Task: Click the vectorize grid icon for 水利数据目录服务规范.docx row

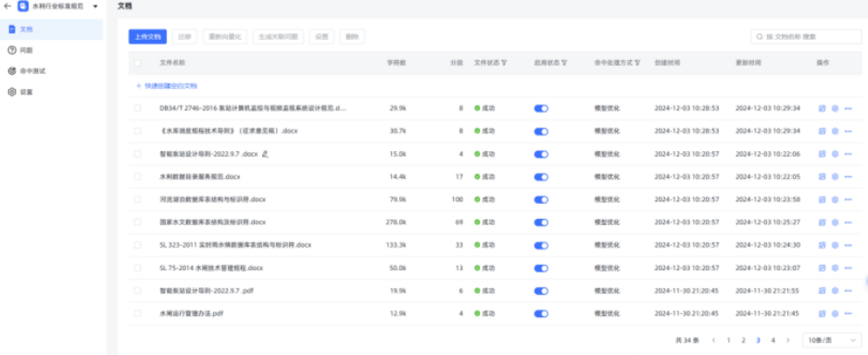Action: pyautogui.click(x=823, y=177)
